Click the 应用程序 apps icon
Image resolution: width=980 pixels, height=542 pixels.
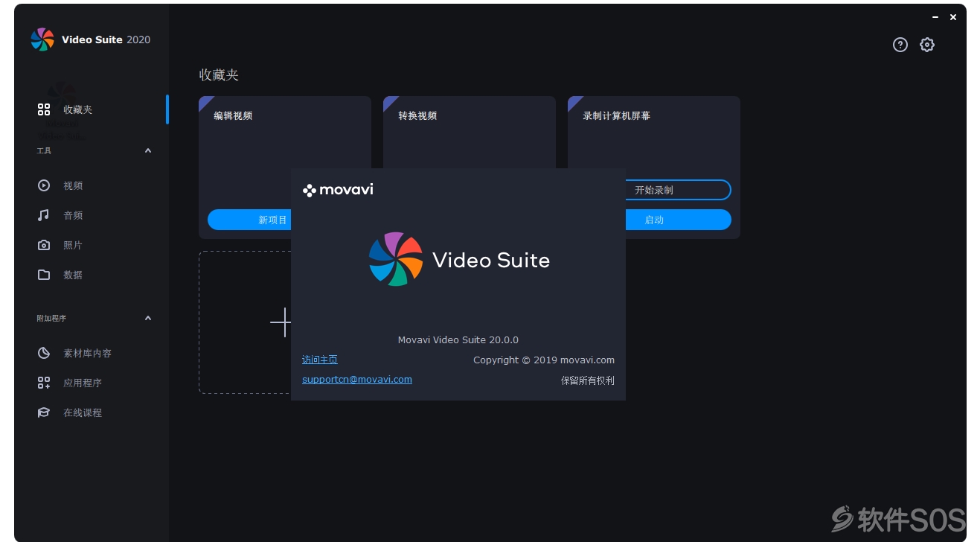pos(44,383)
